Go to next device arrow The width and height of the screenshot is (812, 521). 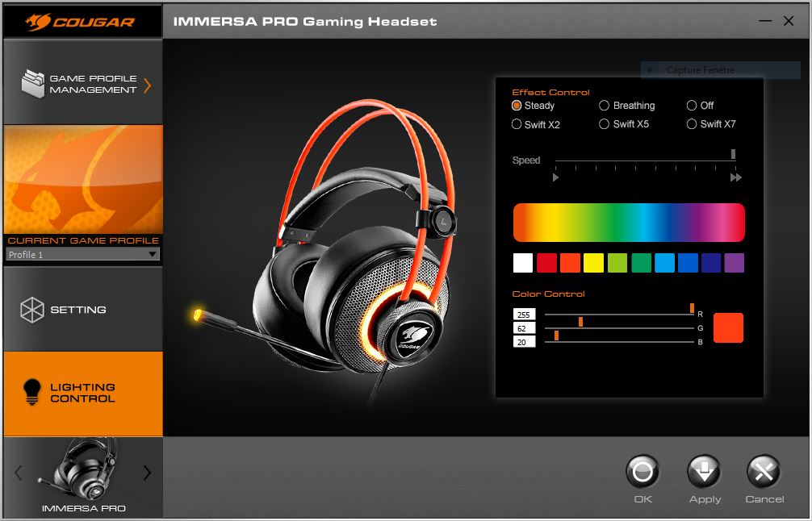coord(148,473)
